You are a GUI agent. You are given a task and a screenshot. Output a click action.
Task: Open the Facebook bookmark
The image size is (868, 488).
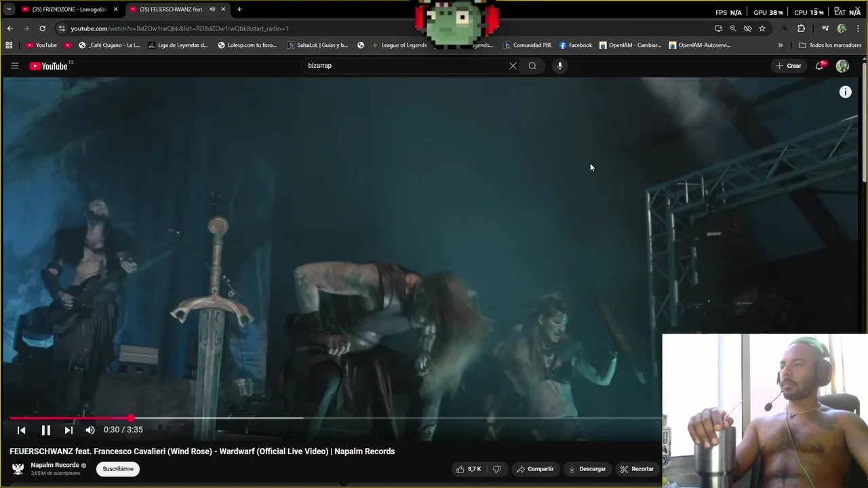[576, 45]
